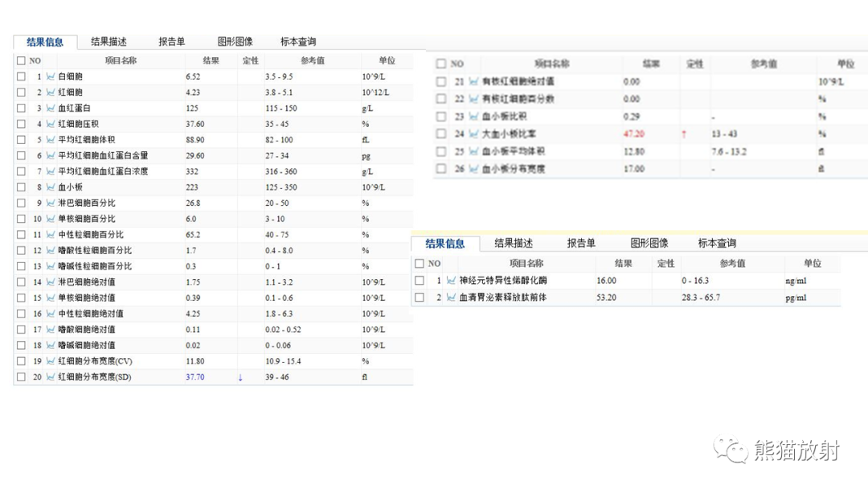Check the box for 神经元特异性烯醇化酶 row
Image resolution: width=868 pixels, height=489 pixels.
[x=420, y=281]
